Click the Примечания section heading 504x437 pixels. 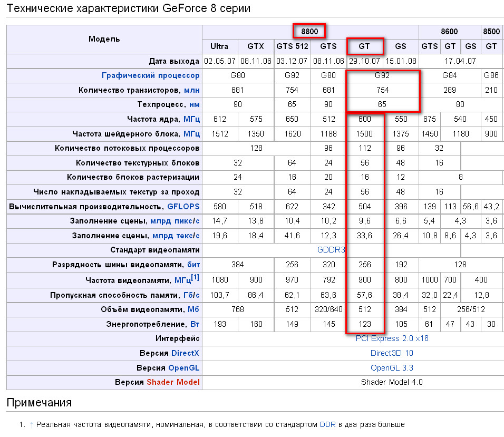tap(39, 403)
